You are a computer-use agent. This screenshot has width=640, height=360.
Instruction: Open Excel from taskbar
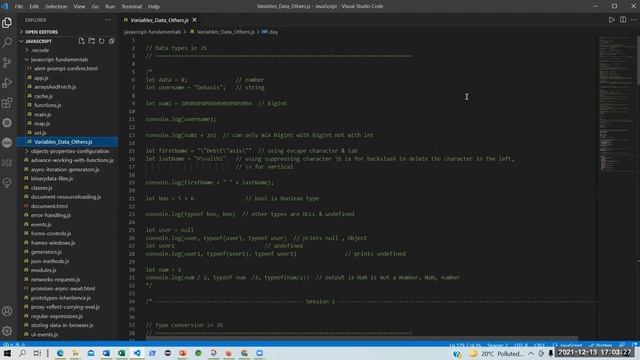121,353
